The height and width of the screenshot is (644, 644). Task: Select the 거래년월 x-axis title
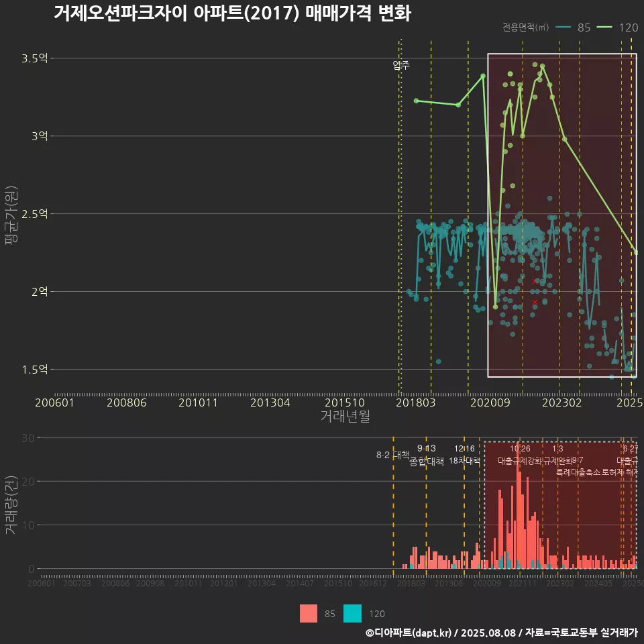(345, 416)
